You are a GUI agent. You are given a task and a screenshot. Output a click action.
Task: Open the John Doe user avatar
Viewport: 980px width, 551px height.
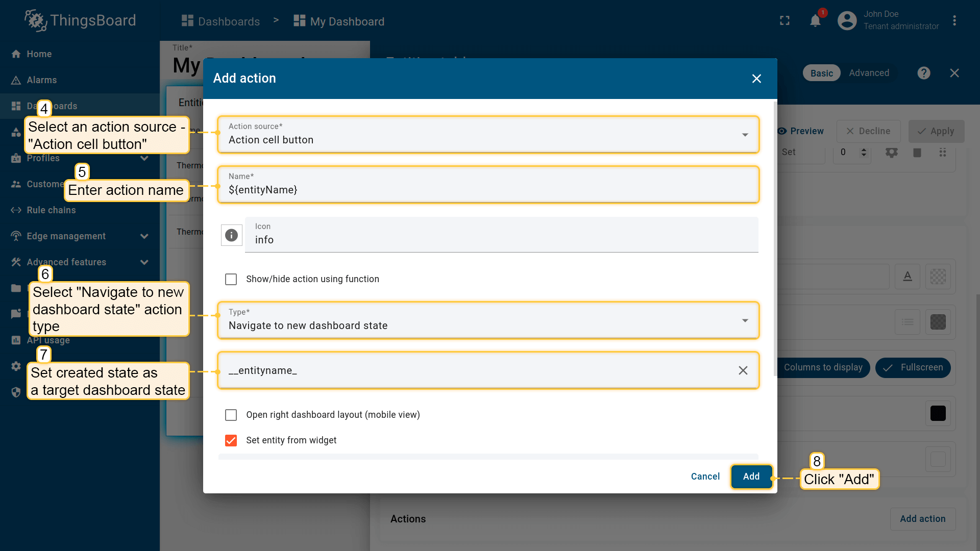pyautogui.click(x=847, y=21)
